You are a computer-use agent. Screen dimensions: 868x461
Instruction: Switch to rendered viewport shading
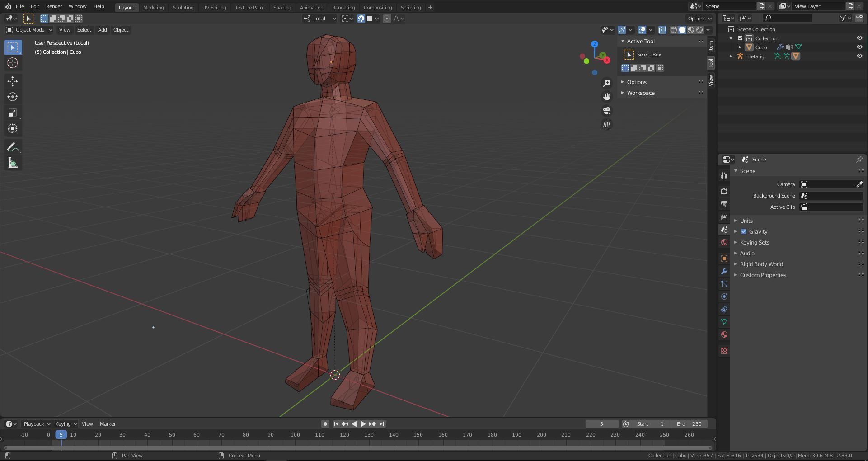pos(699,30)
